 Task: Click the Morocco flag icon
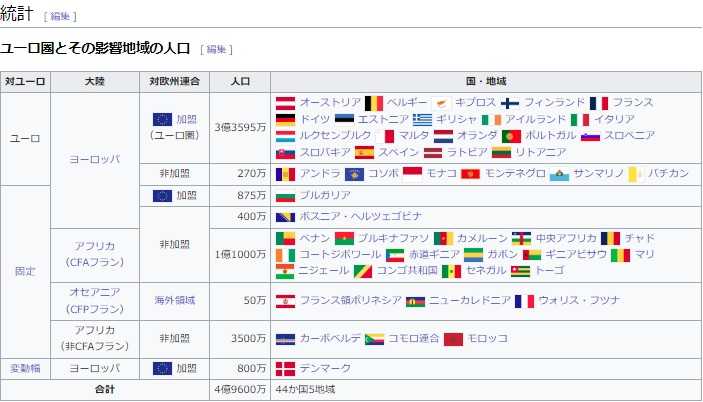point(453,339)
